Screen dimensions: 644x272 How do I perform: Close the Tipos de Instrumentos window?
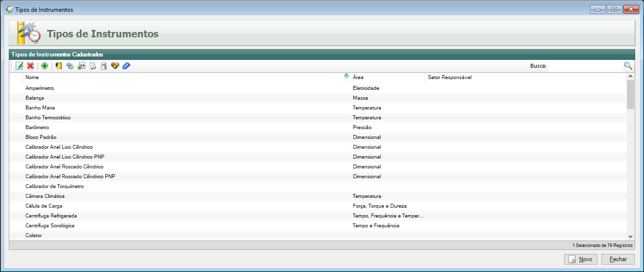pos(631,9)
